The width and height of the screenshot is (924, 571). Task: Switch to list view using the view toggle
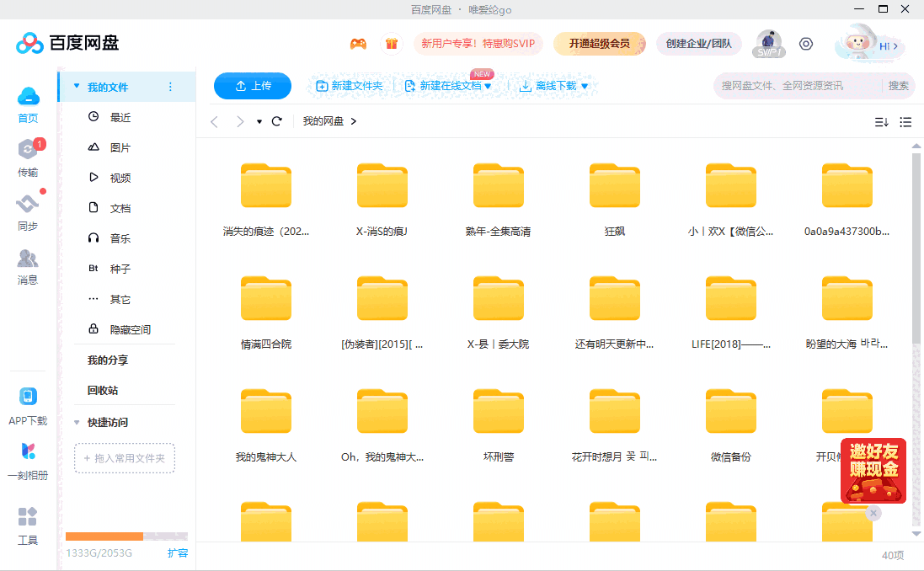coord(905,121)
